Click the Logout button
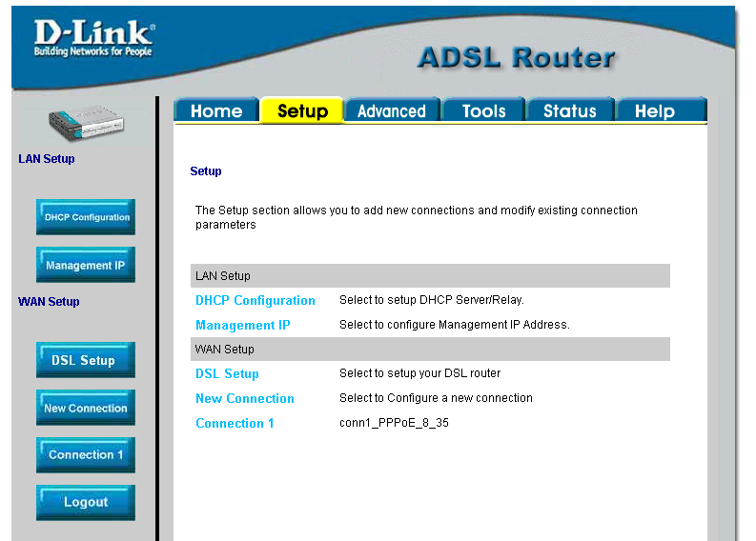The height and width of the screenshot is (541, 756). 86,503
